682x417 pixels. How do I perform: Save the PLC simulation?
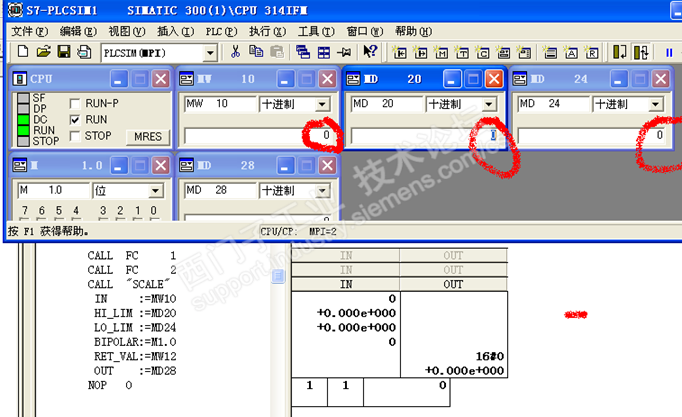64,52
